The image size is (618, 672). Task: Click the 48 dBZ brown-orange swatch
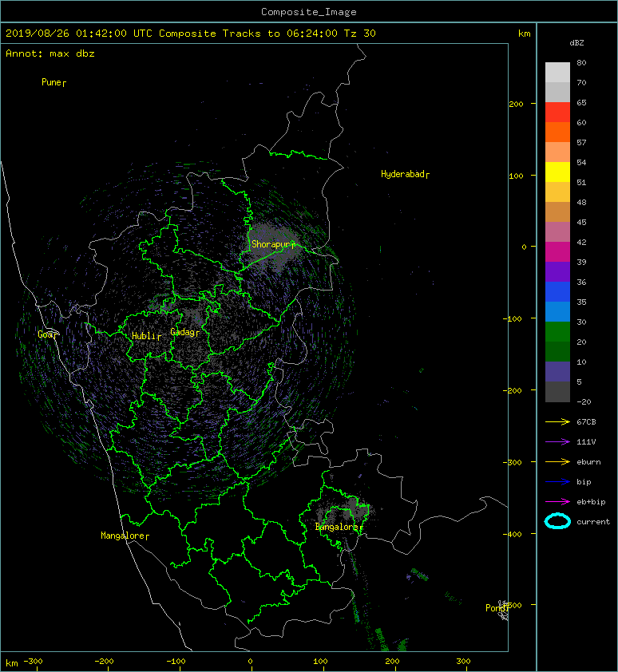(557, 211)
